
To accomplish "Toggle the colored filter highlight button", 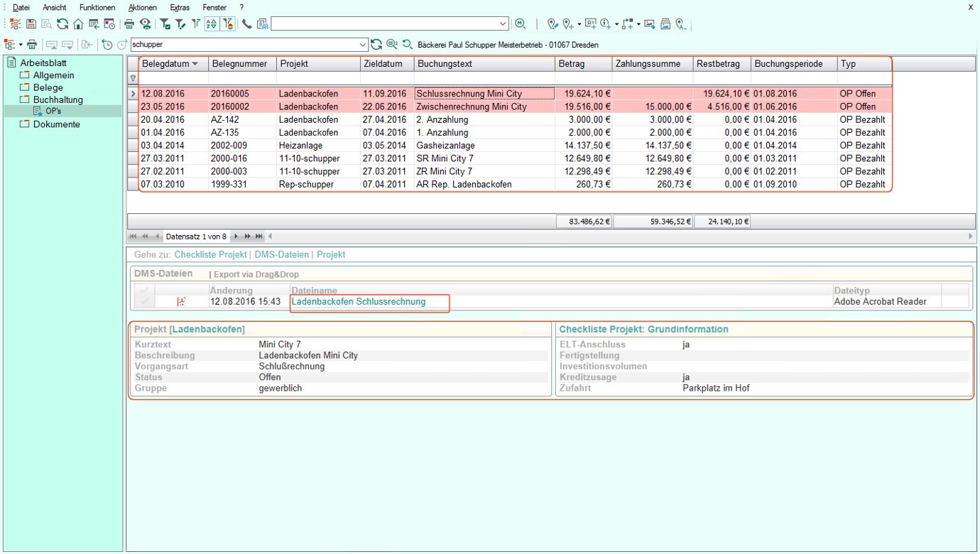I will click(x=228, y=24).
